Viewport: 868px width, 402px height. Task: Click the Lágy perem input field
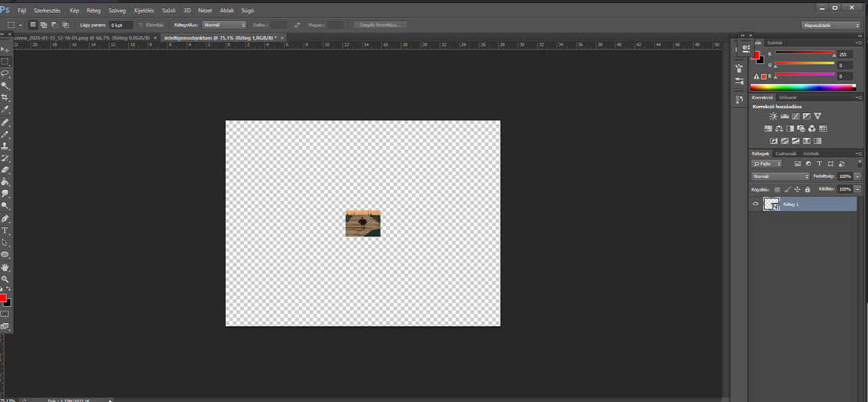(x=121, y=24)
